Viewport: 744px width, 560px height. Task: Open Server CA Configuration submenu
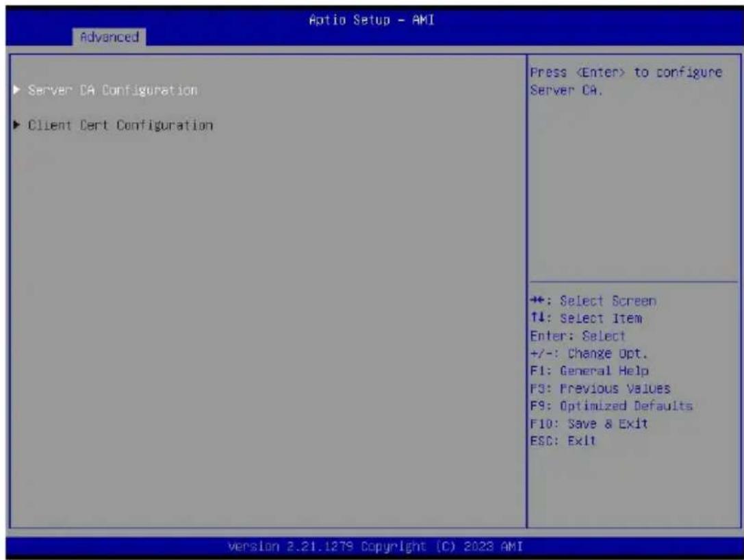(112, 90)
